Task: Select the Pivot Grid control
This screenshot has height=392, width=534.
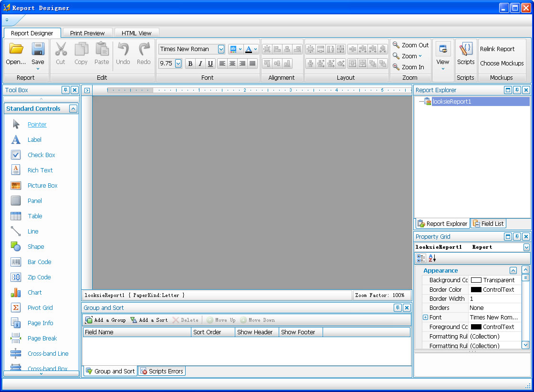Action: [40, 307]
